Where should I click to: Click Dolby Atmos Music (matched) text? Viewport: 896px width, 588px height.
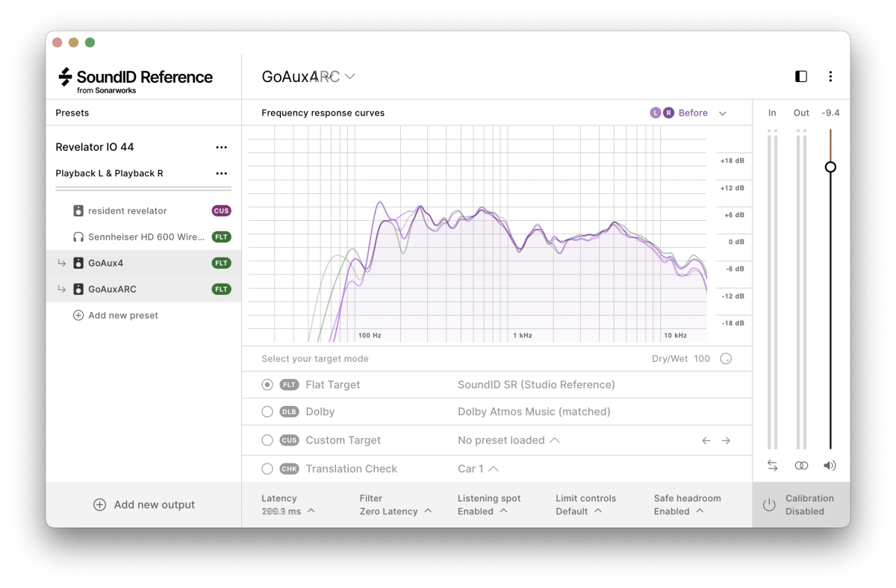click(x=534, y=412)
